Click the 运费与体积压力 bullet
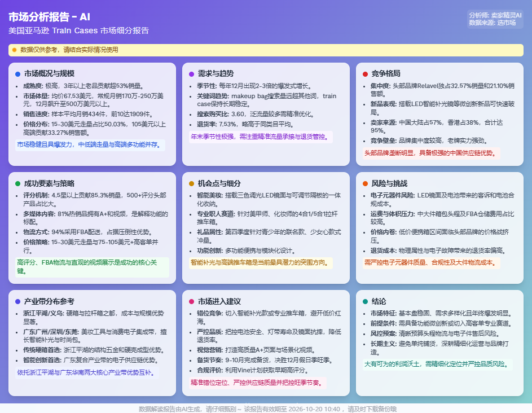The height and width of the screenshot is (413, 532). (x=442, y=218)
